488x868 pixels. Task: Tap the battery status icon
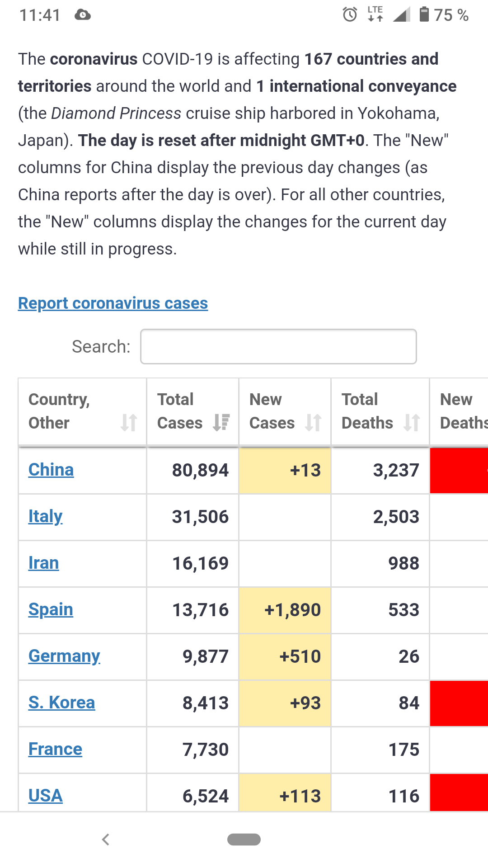click(x=424, y=15)
